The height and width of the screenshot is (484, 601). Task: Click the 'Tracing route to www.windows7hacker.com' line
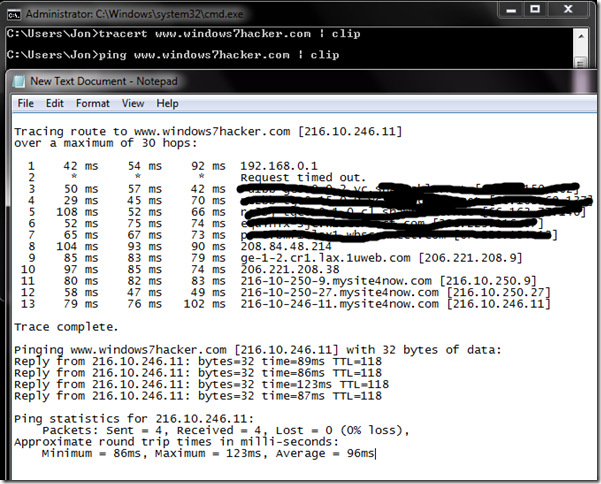point(208,131)
